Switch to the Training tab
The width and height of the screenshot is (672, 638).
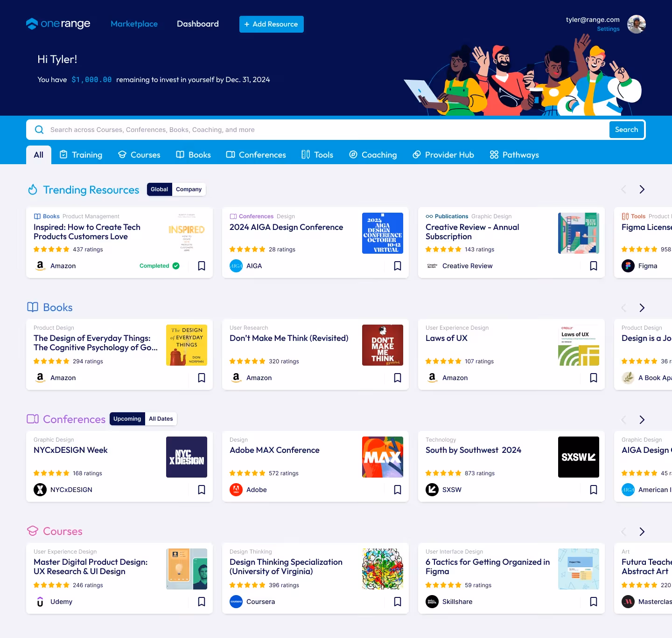pos(81,155)
